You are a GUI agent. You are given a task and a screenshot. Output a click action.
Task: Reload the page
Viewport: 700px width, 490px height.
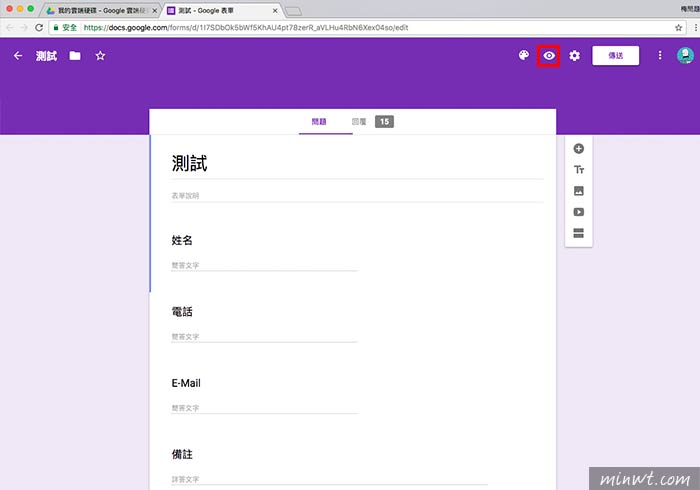coord(39,28)
